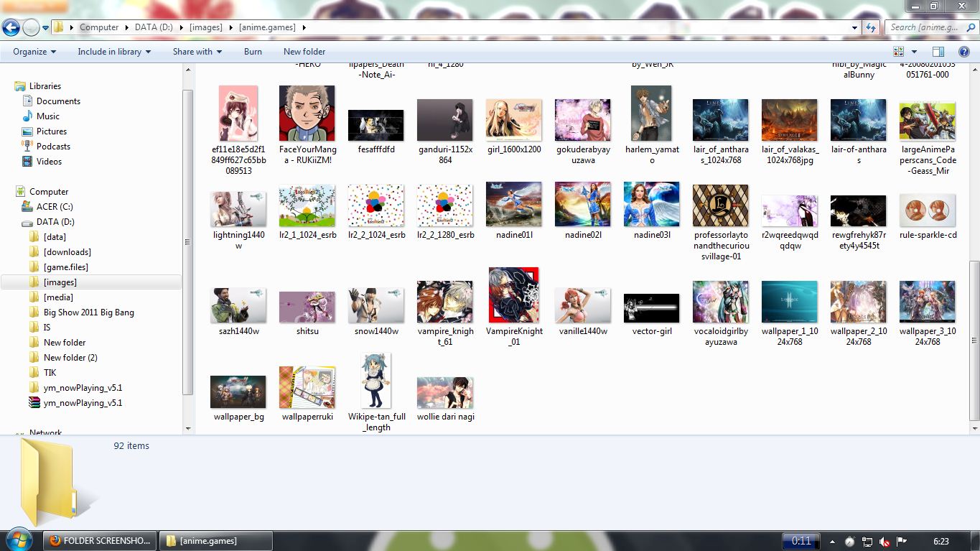Viewport: 980px width, 551px height.
Task: Open recent pages dropdown beside Forward button
Action: tap(45, 28)
